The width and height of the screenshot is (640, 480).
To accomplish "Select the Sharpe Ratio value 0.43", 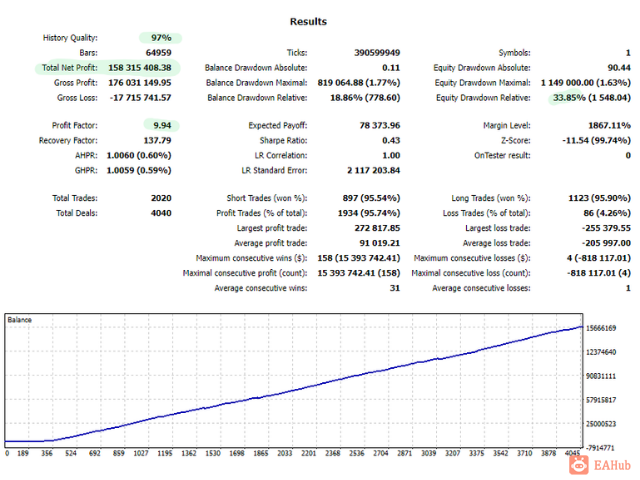I will pyautogui.click(x=391, y=140).
